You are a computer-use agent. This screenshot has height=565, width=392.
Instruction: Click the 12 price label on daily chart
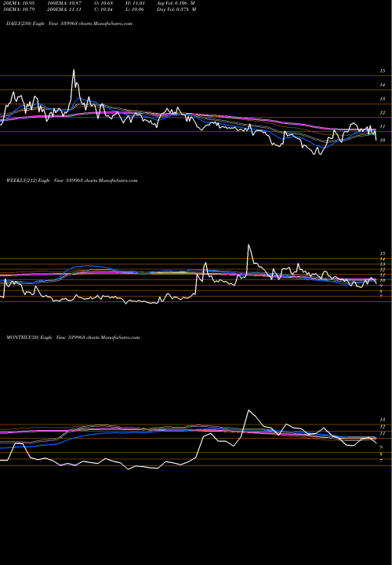coord(383,113)
